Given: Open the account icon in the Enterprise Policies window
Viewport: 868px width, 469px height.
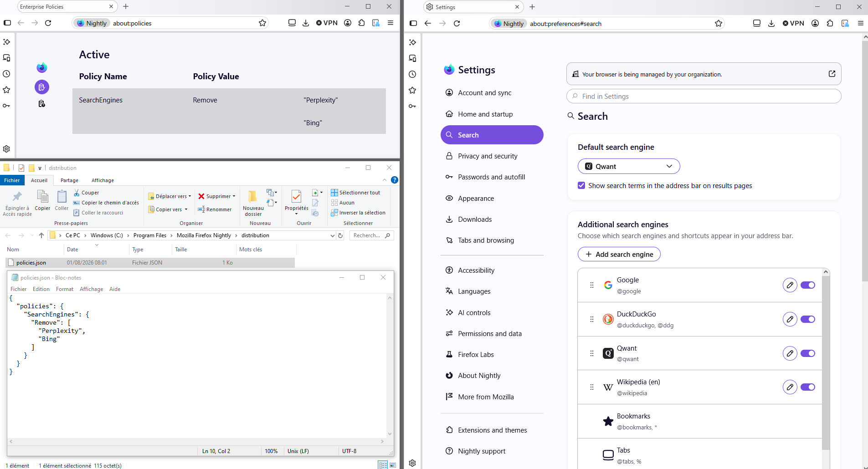Looking at the screenshot, I should click(348, 23).
